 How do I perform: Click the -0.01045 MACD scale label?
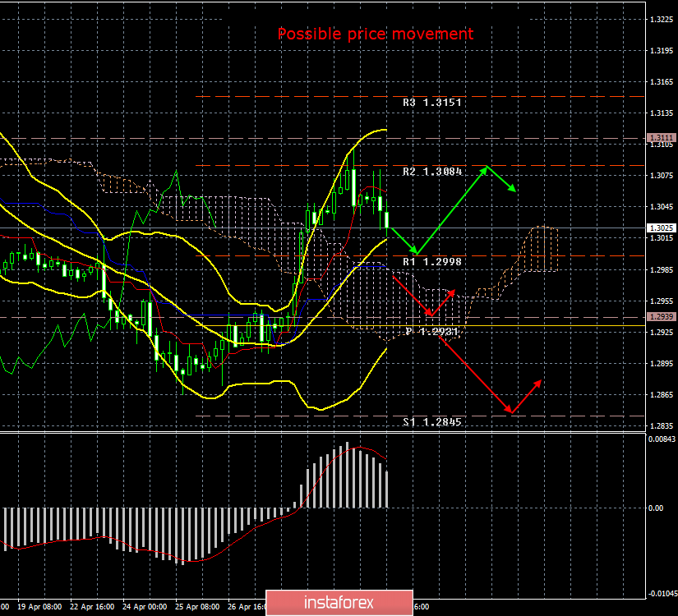point(662,594)
